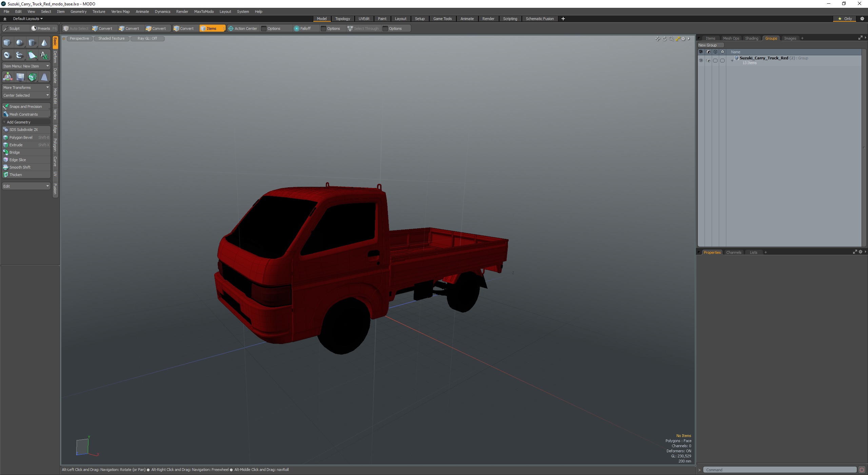Check the first box in Suzuki group row
Image resolution: width=868 pixels, height=475 pixels.
tap(715, 60)
